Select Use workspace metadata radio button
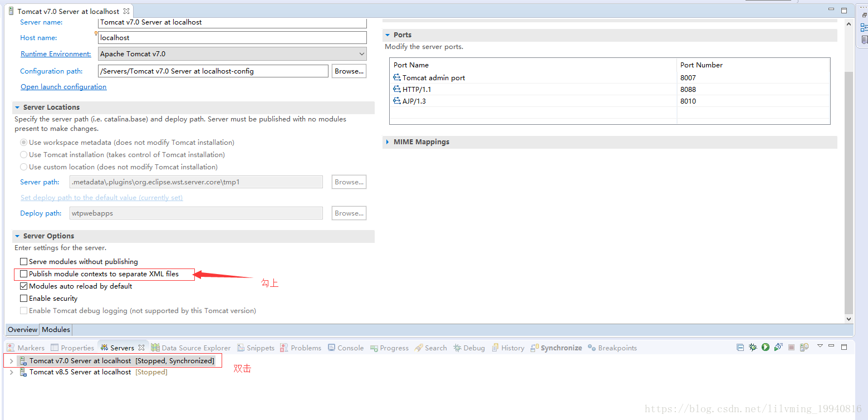The height and width of the screenshot is (420, 868). pyautogui.click(x=24, y=143)
